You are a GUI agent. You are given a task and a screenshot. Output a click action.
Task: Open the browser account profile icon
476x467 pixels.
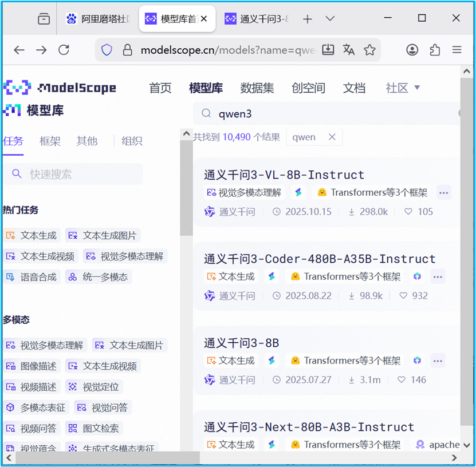(412, 50)
